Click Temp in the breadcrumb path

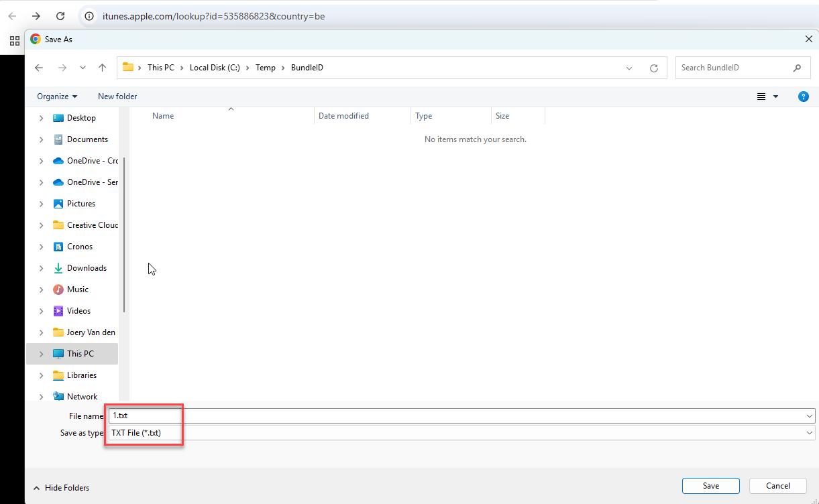point(266,68)
